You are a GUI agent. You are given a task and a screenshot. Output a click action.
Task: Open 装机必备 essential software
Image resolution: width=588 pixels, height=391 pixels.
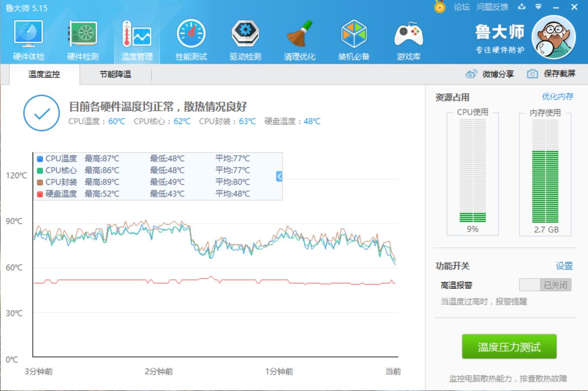click(x=354, y=40)
